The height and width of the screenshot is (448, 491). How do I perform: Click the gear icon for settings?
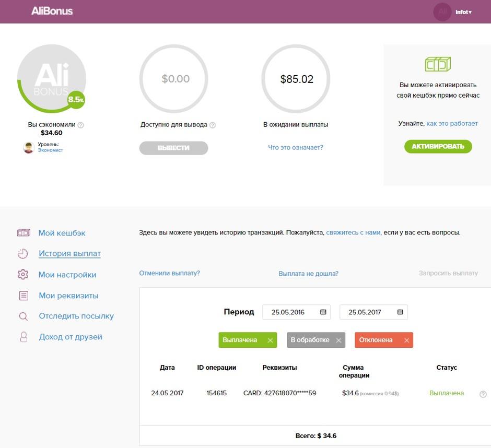(x=23, y=275)
